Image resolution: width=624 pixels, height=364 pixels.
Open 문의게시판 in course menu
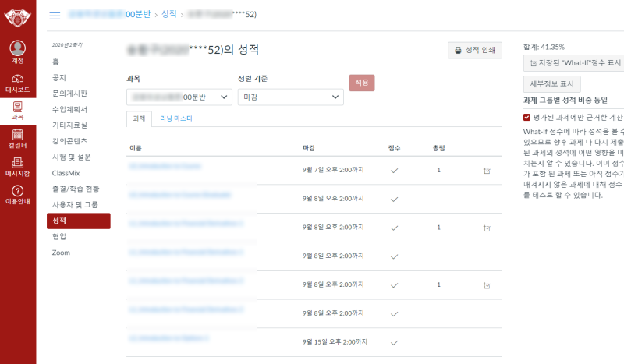click(69, 94)
